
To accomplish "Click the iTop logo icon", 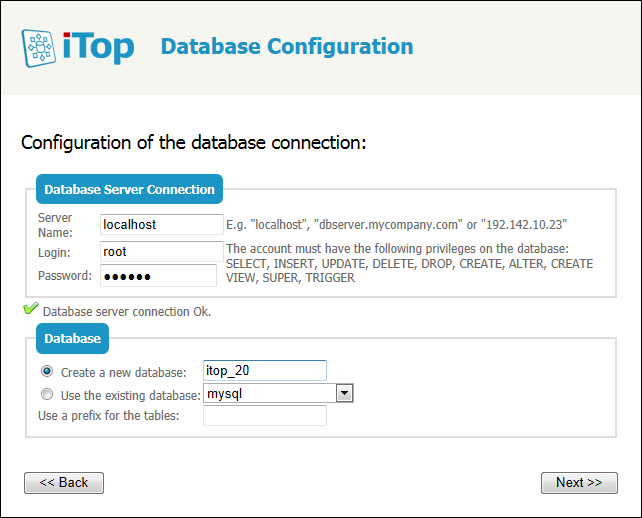I will click(40, 47).
